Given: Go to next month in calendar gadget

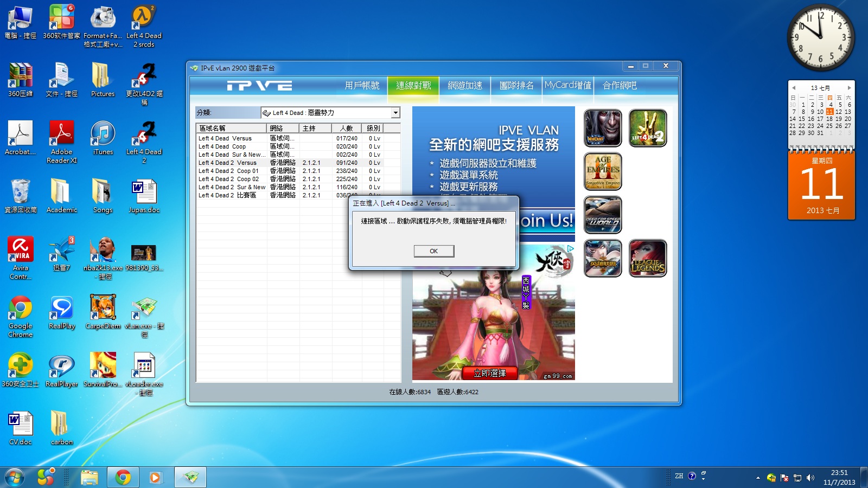Looking at the screenshot, I should click(x=849, y=88).
